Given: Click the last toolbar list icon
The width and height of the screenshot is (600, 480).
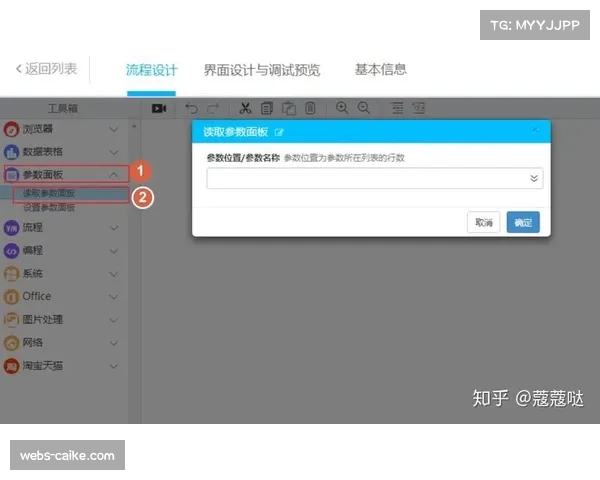Looking at the screenshot, I should point(419,108).
